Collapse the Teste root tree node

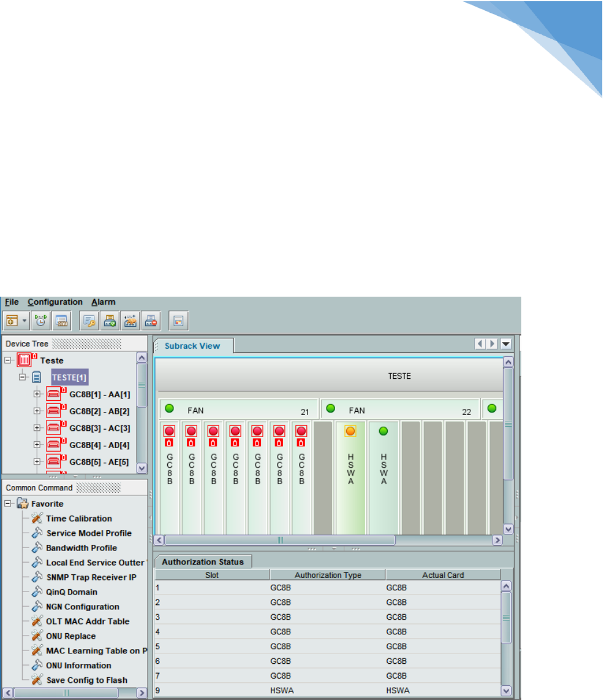tap(8, 360)
